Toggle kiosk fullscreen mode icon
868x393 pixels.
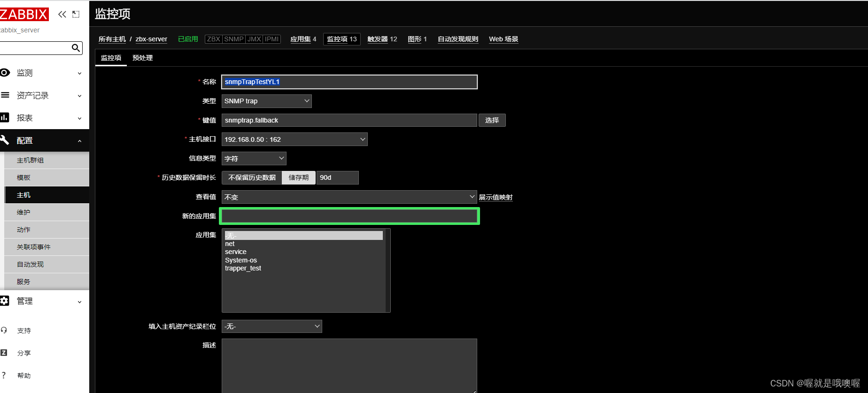pyautogui.click(x=76, y=15)
